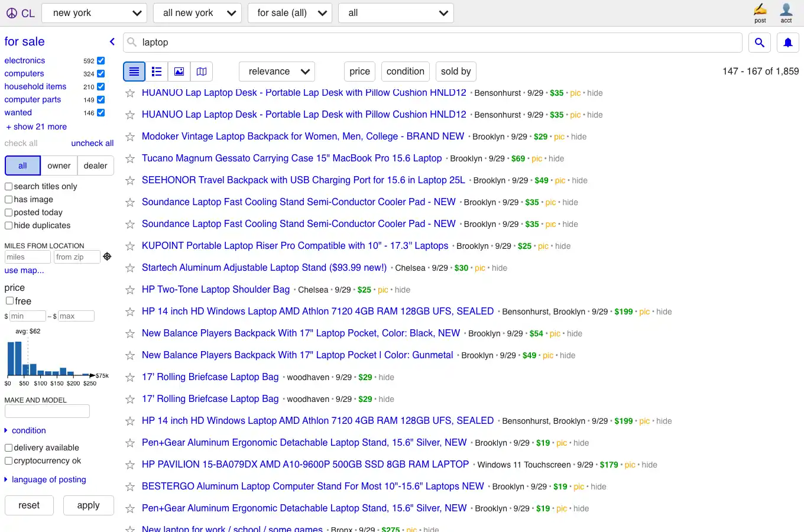The height and width of the screenshot is (532, 804).
Task: Uncheck the computer parts checkbox
Action: pos(101,100)
